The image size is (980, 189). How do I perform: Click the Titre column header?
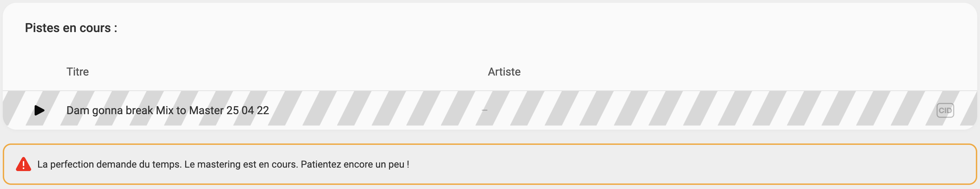[78, 72]
